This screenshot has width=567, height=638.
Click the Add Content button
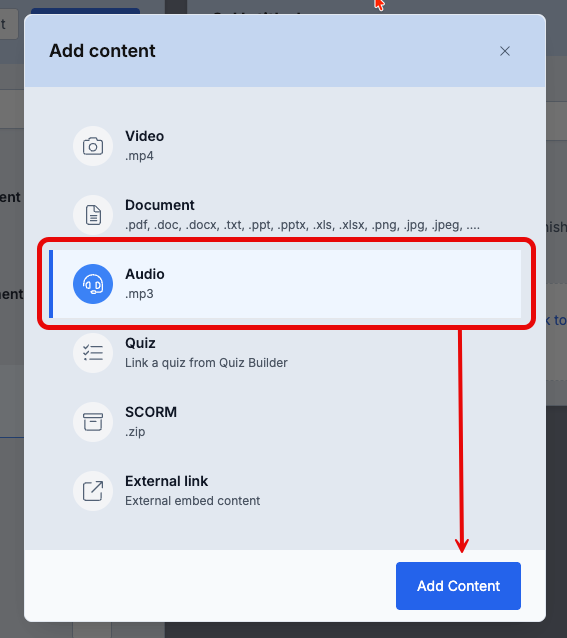[x=458, y=586]
